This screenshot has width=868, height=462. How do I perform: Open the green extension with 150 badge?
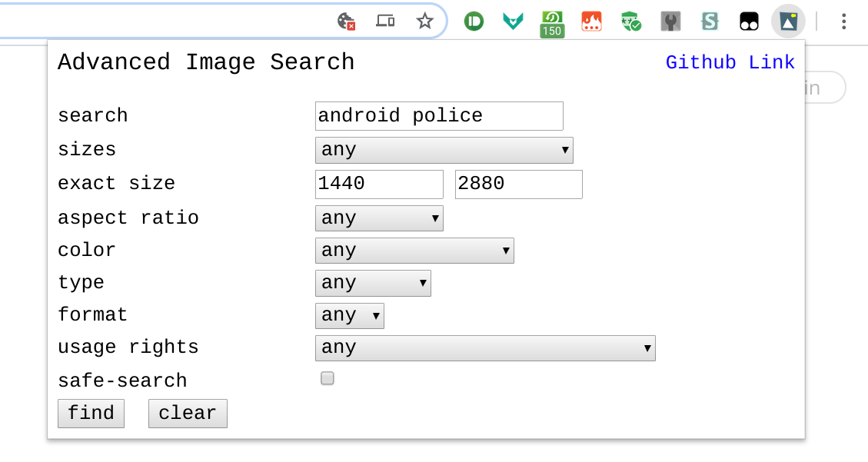point(552,25)
